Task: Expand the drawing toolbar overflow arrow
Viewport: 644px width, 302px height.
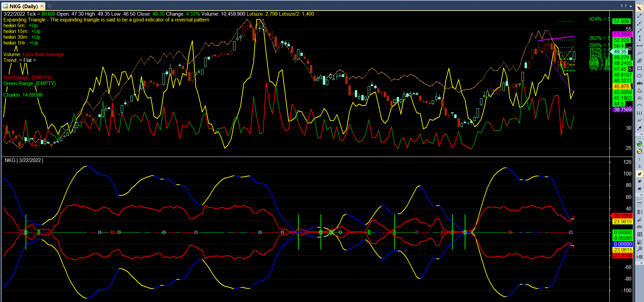Action: pyautogui.click(x=642, y=134)
